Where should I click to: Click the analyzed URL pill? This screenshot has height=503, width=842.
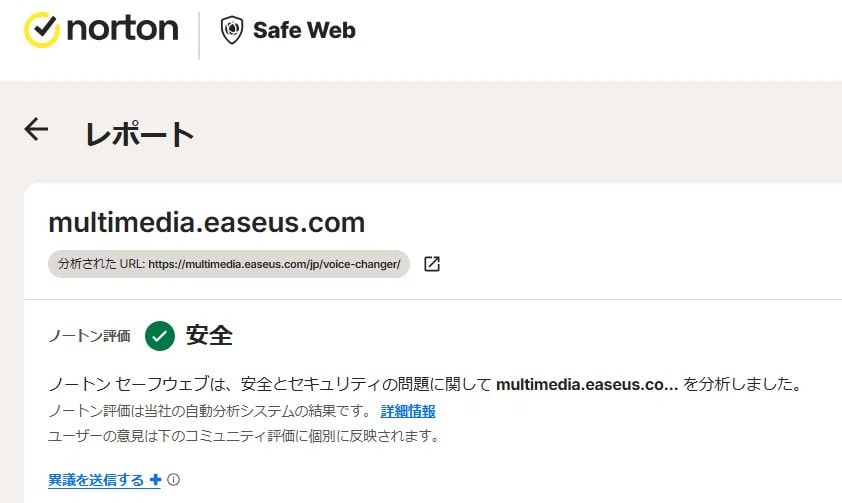coord(228,264)
